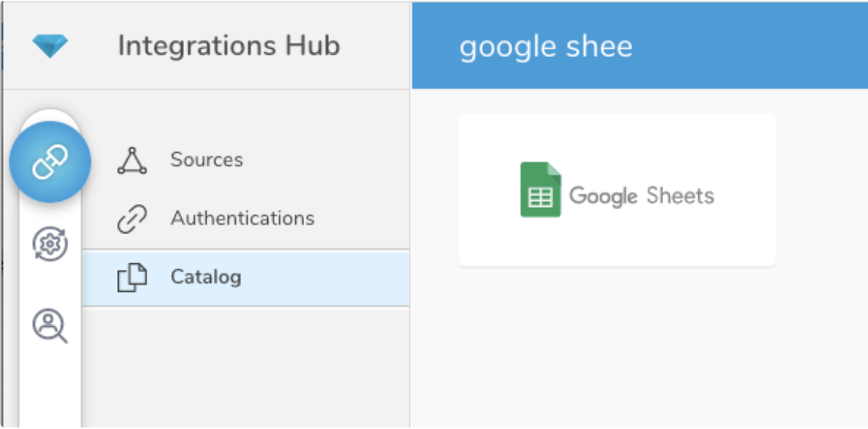Open the Authentications menu item
The height and width of the screenshot is (429, 868).
(242, 218)
